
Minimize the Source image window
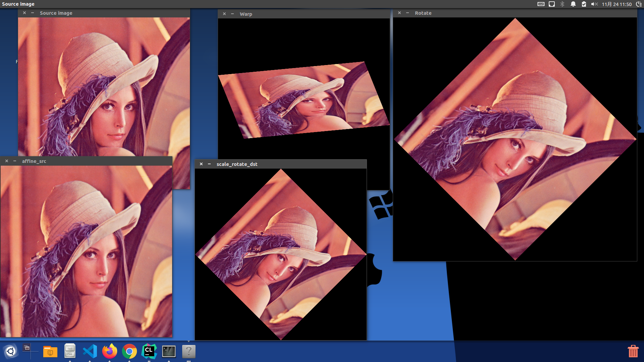[33, 13]
